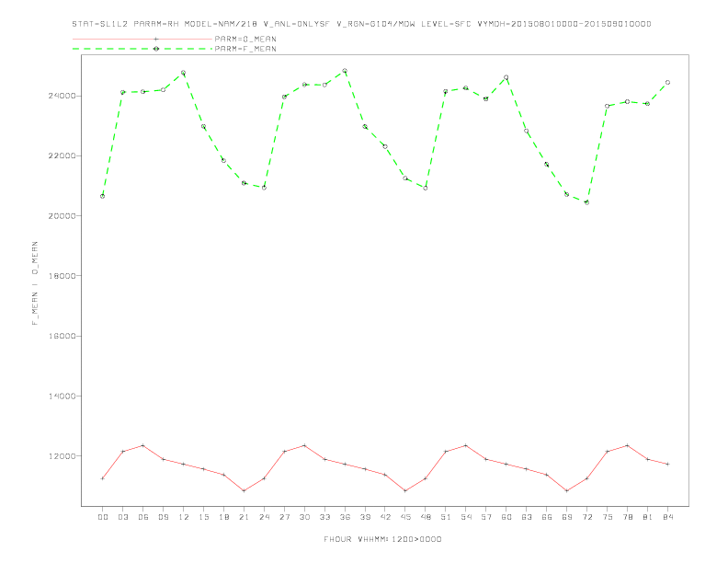Click the 84 forecast hour tick label
This screenshot has height=563, width=728.
[x=667, y=517]
